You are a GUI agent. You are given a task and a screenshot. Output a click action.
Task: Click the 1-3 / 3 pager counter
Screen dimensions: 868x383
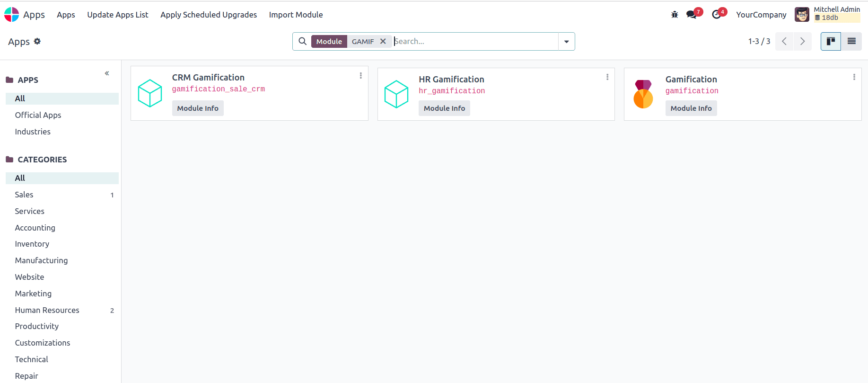click(x=759, y=41)
